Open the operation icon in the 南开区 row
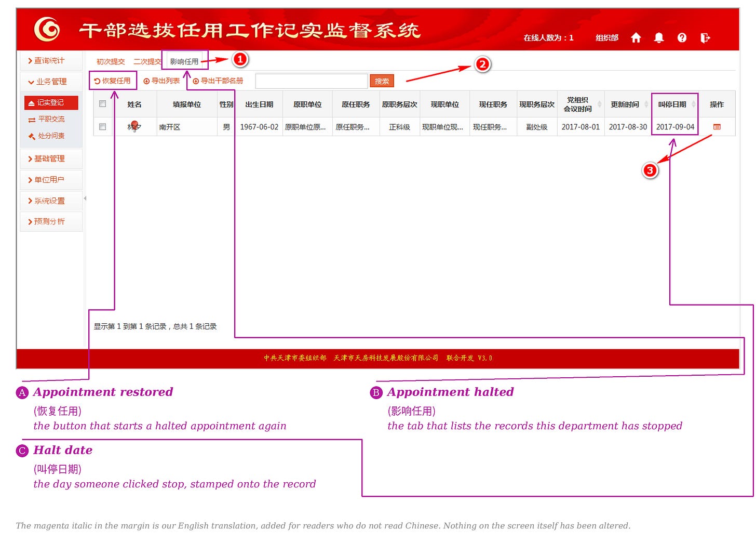The image size is (756, 542). coord(717,127)
